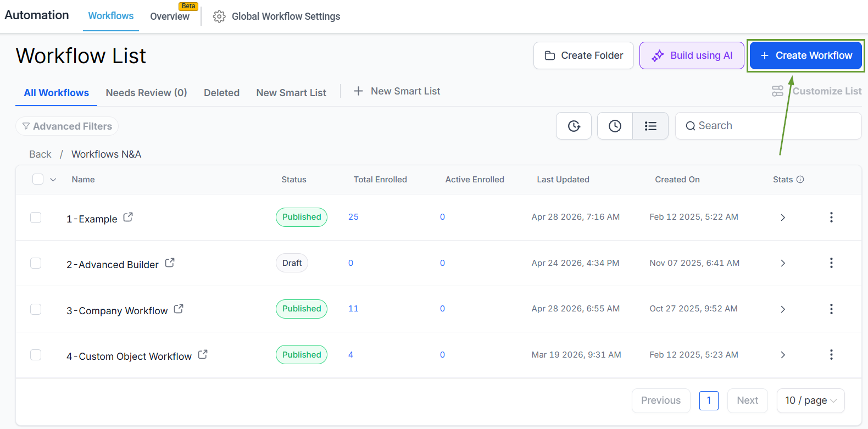Select page number 1

coord(709,400)
